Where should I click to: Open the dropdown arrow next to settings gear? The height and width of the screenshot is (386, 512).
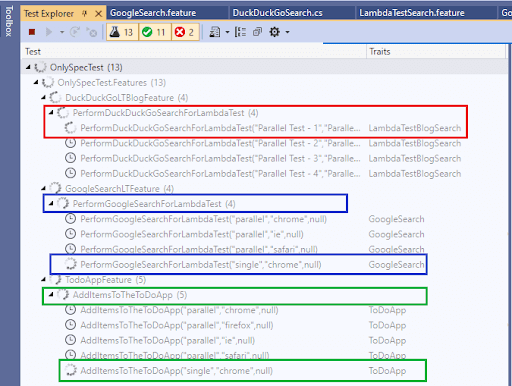pos(287,32)
